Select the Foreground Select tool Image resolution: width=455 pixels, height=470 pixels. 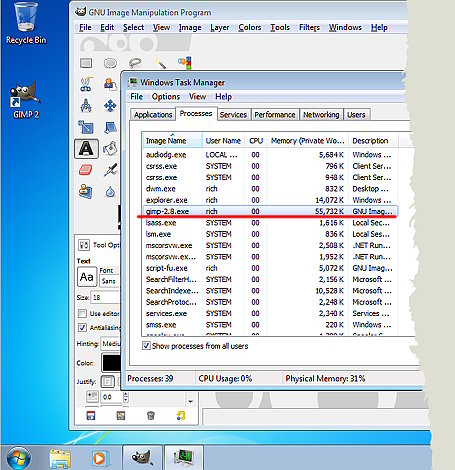[110, 84]
